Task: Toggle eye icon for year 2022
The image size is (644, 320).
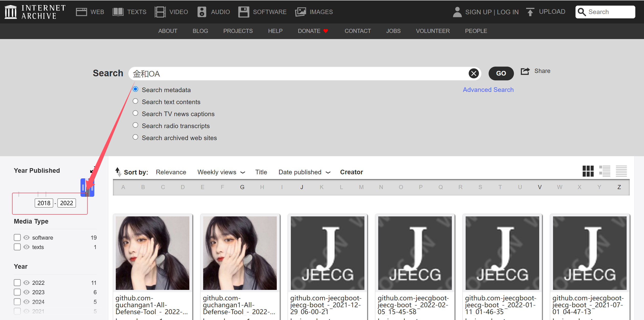Action: [x=27, y=282]
